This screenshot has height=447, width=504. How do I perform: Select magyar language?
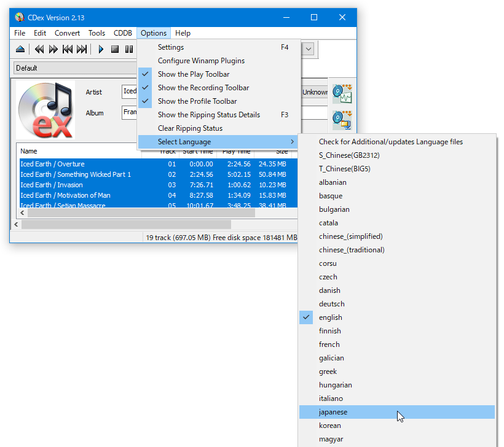[397, 438]
